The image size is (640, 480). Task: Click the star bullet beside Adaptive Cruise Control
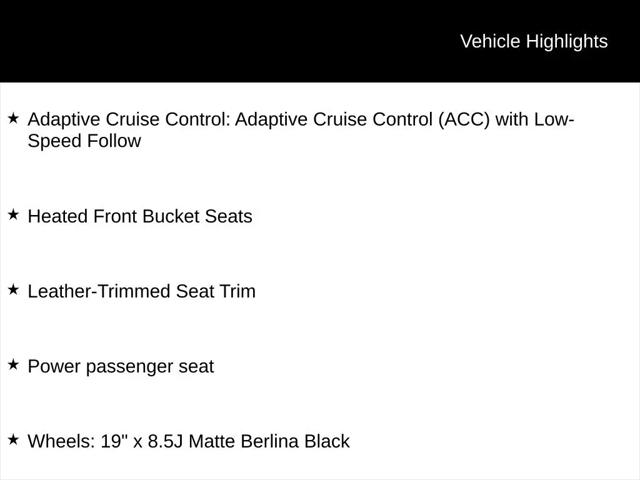13,118
